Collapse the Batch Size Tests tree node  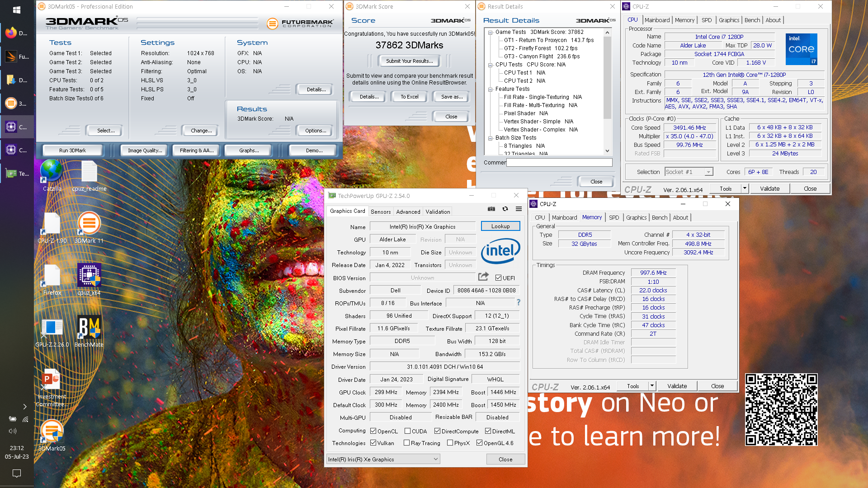490,138
